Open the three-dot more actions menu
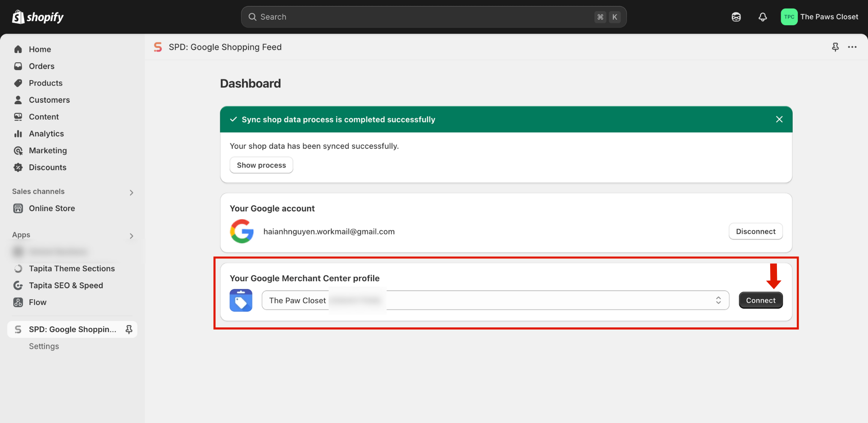 [852, 47]
